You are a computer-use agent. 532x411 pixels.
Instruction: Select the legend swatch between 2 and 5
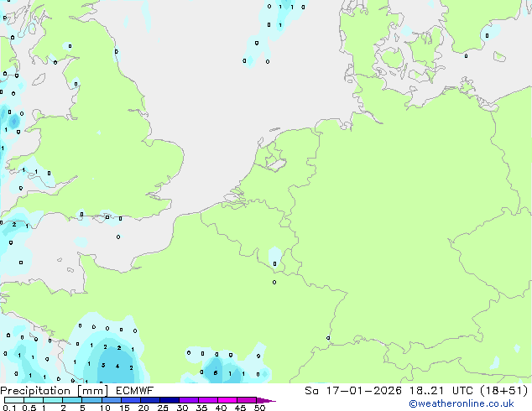pos(72,400)
